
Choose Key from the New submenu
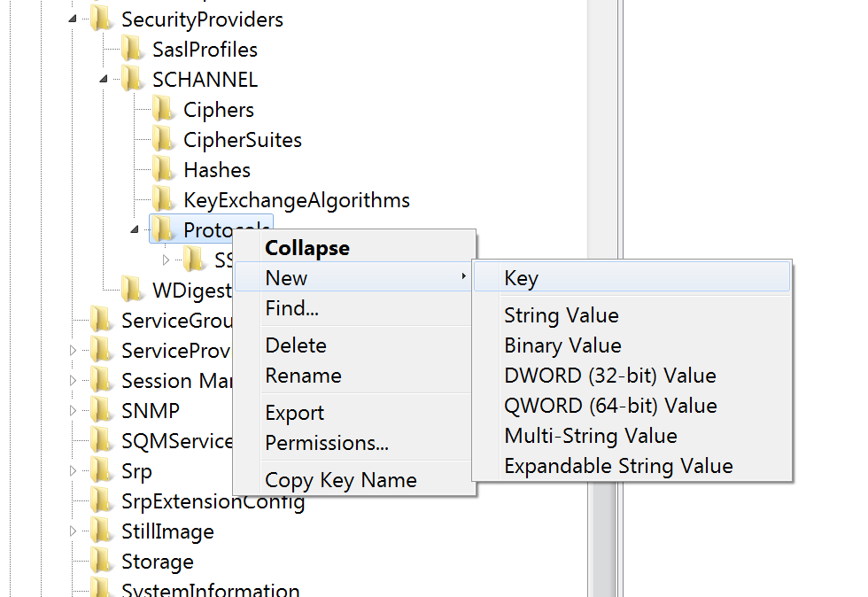tap(521, 278)
